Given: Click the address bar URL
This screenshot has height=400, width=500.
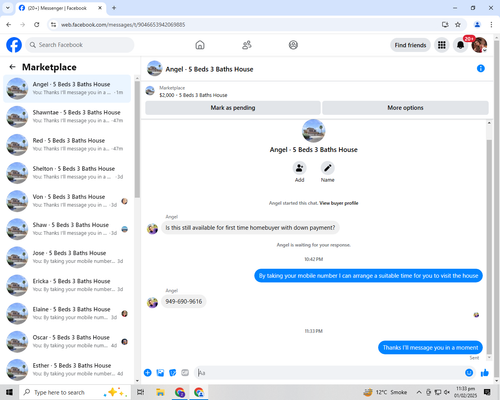Looking at the screenshot, I should pyautogui.click(x=123, y=25).
